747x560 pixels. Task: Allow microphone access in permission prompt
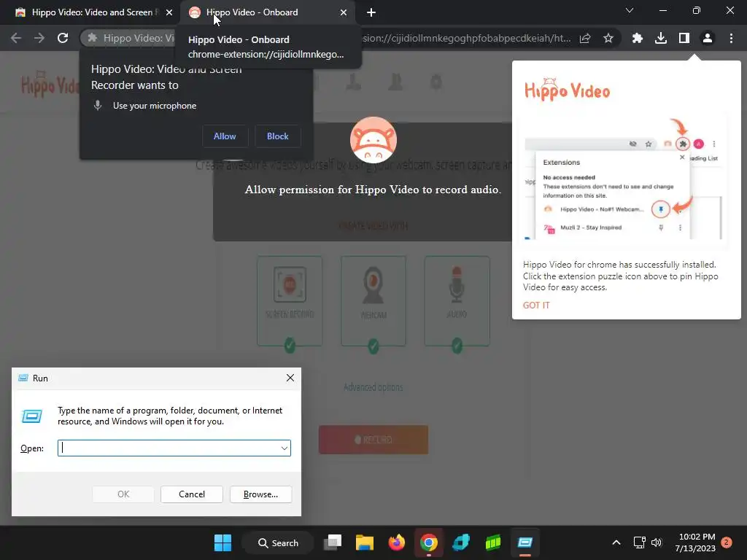pos(225,136)
